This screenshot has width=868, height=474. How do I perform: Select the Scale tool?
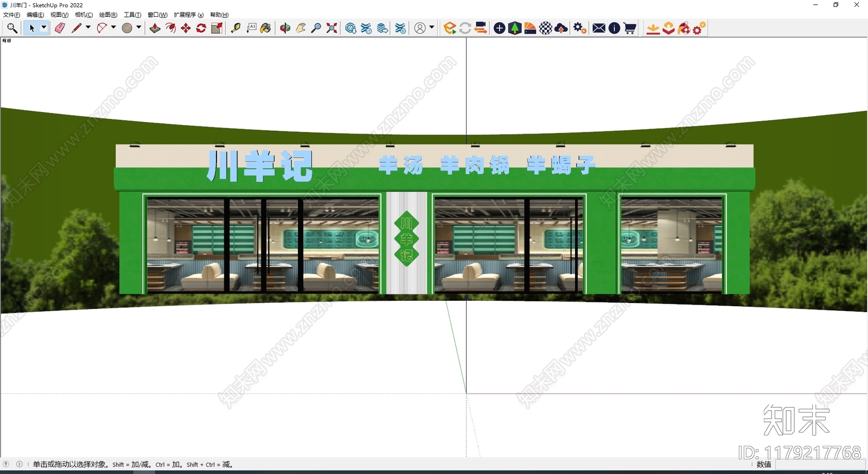click(216, 28)
